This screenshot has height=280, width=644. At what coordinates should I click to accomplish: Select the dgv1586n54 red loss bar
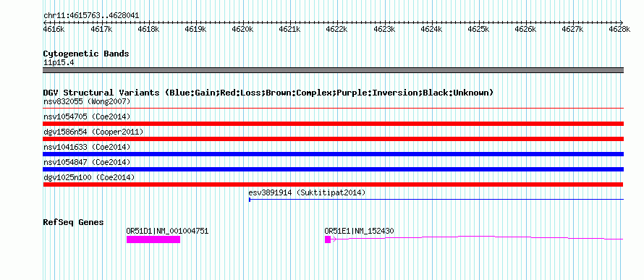pos(333,139)
